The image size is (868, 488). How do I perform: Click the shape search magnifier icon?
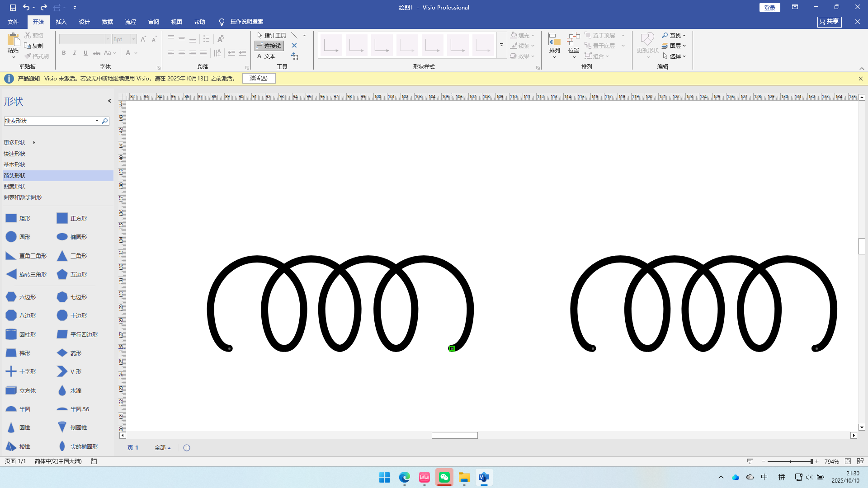click(105, 121)
